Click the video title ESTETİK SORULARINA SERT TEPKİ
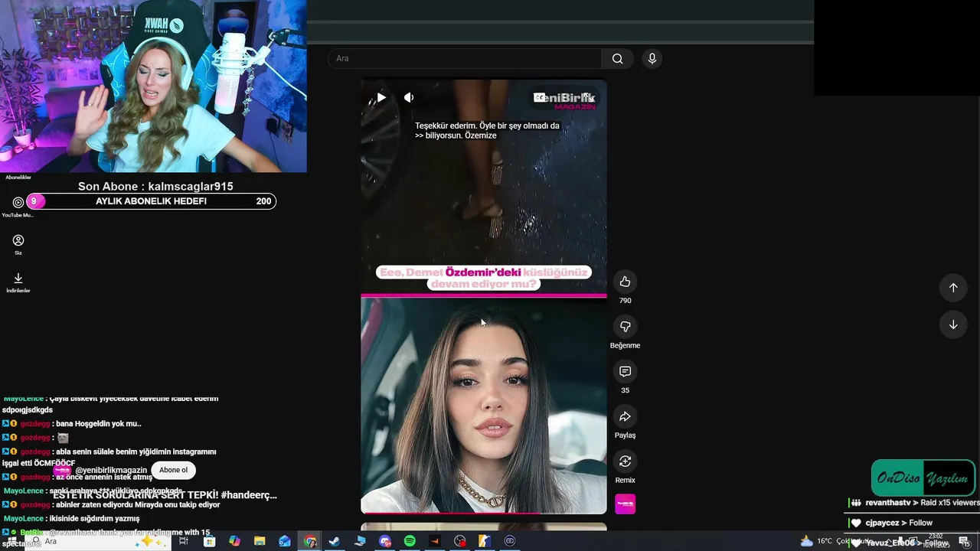This screenshot has height=551, width=980. (x=136, y=495)
